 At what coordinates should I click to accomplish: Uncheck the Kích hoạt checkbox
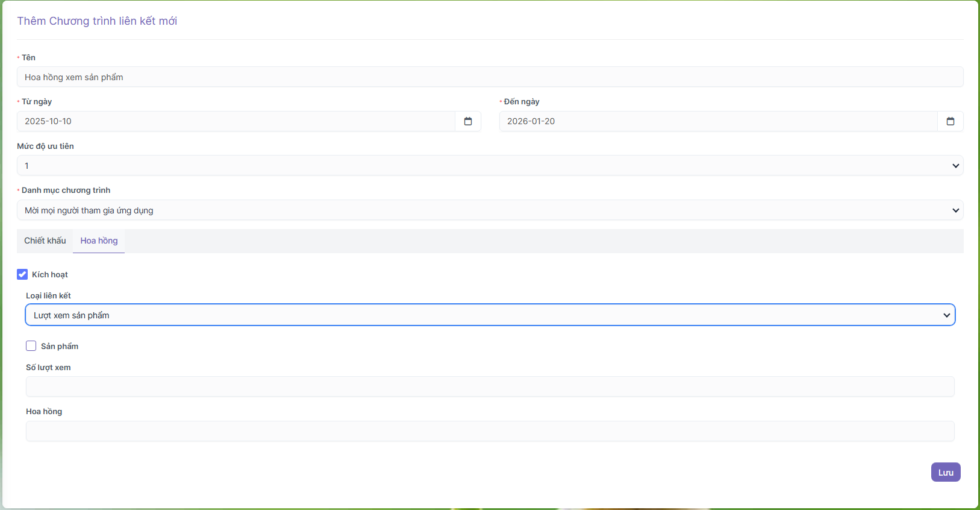22,274
